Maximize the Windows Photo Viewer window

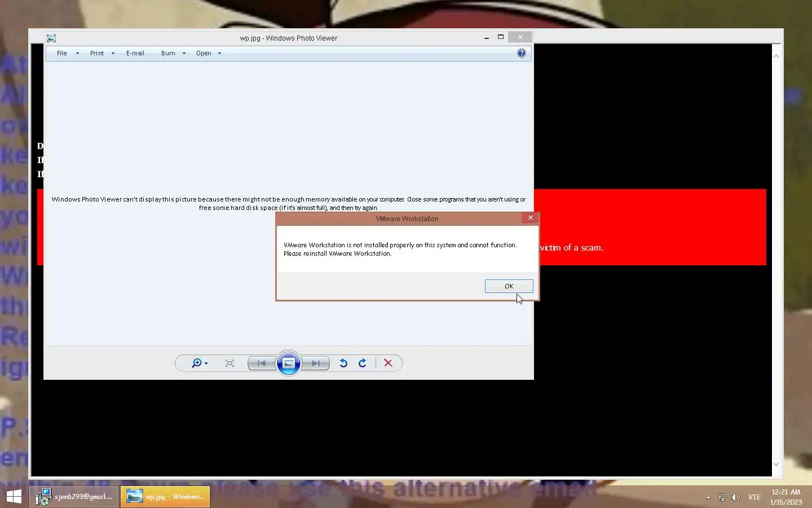(500, 37)
